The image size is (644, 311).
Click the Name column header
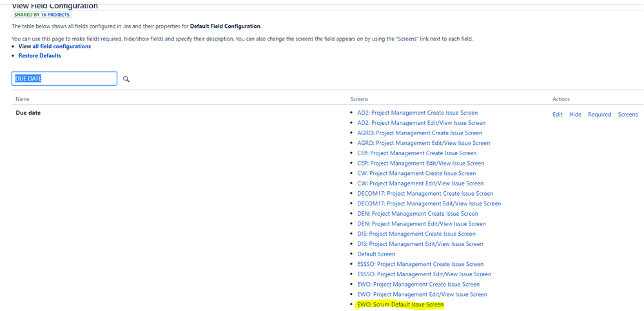(x=22, y=99)
